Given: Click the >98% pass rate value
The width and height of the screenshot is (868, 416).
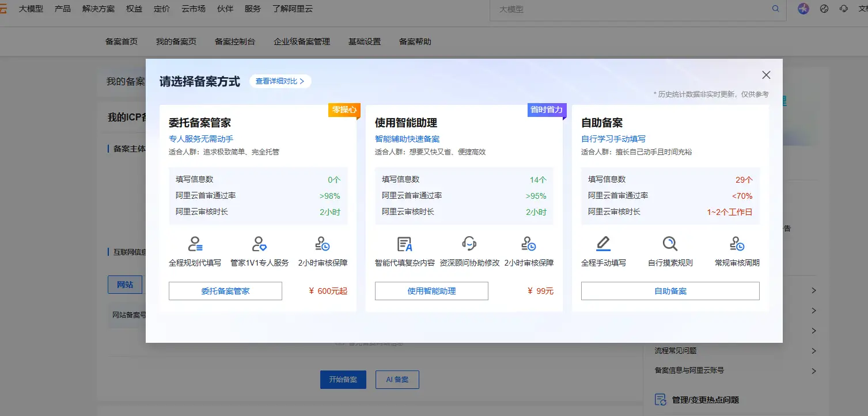Looking at the screenshot, I should (330, 196).
